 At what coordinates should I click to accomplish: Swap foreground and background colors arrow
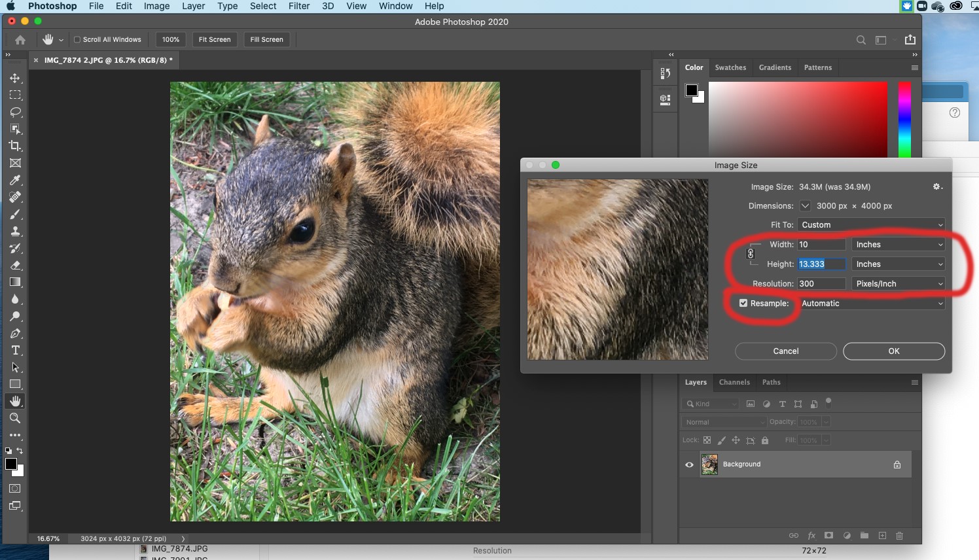pyautogui.click(x=20, y=451)
